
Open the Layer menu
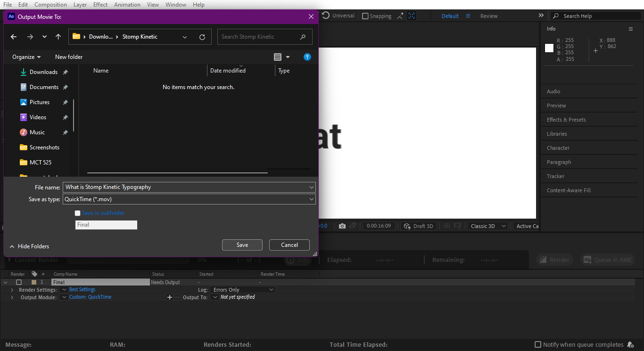click(80, 4)
